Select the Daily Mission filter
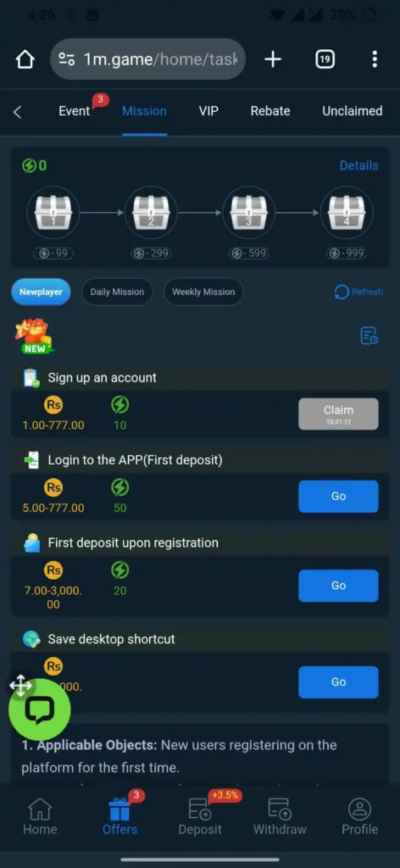Image resolution: width=400 pixels, height=868 pixels. [117, 292]
